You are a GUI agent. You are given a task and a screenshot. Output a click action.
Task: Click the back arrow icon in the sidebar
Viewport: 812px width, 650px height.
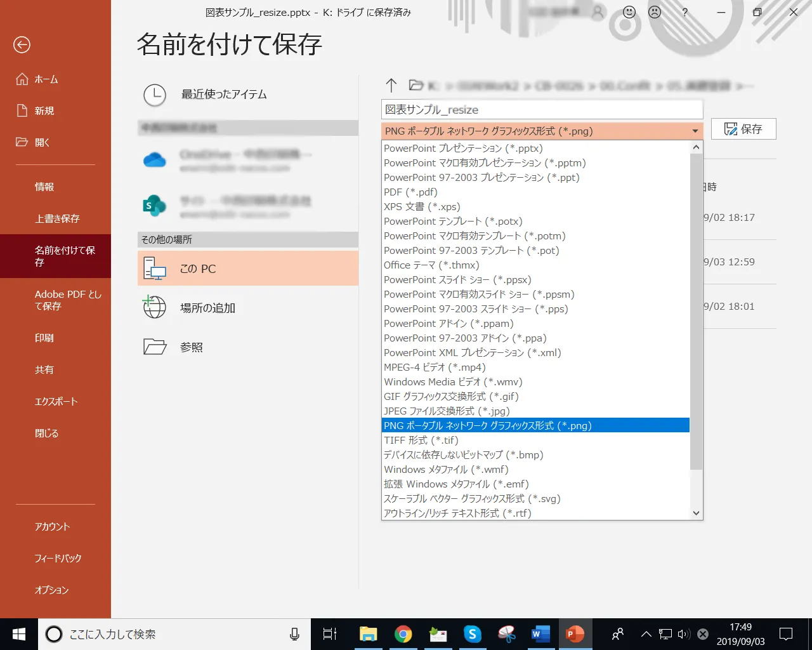[22, 44]
